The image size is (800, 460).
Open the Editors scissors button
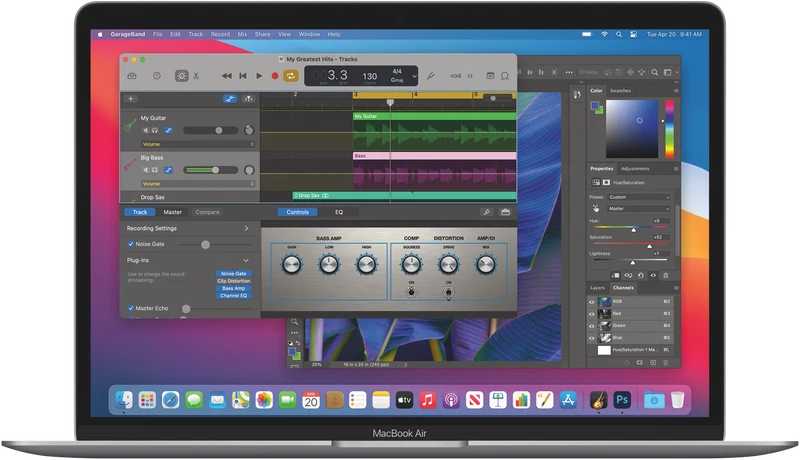coord(196,76)
